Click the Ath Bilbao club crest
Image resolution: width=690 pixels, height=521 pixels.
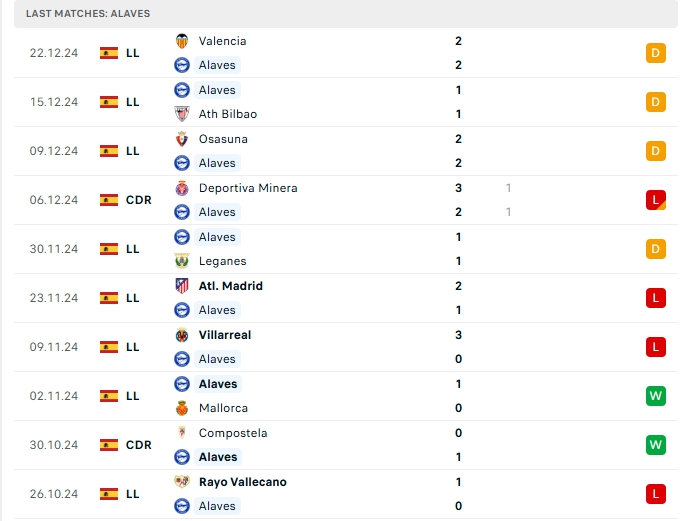coord(182,114)
